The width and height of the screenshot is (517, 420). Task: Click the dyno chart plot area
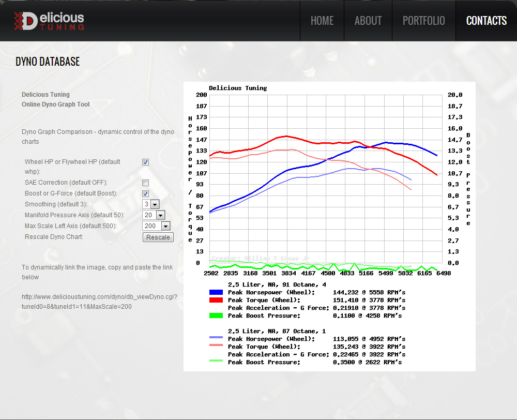(326, 179)
